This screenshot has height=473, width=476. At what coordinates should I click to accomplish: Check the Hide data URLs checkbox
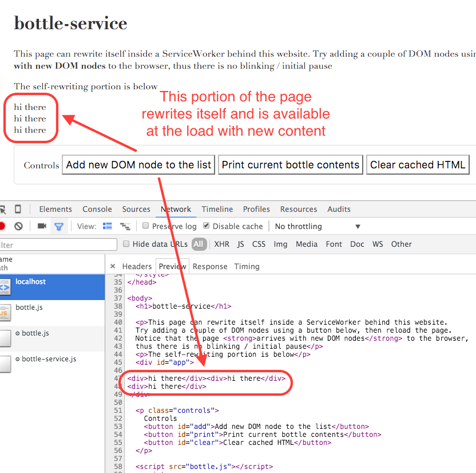126,243
